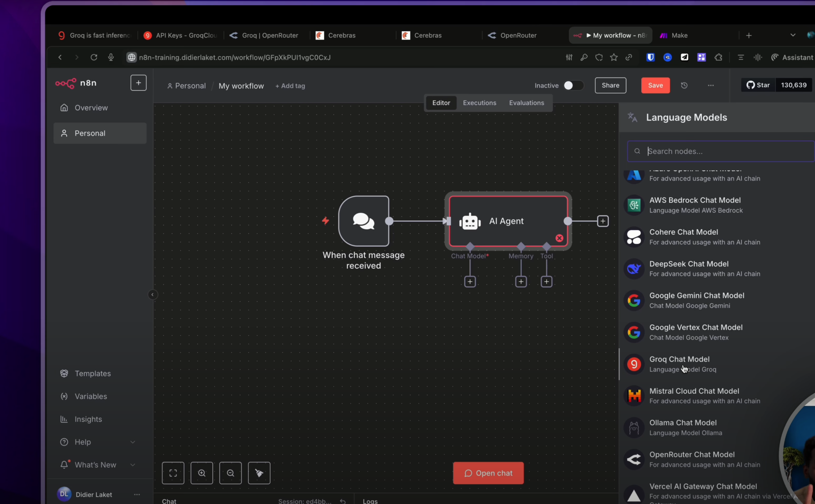Expand the browser tab list chevron

(x=793, y=35)
